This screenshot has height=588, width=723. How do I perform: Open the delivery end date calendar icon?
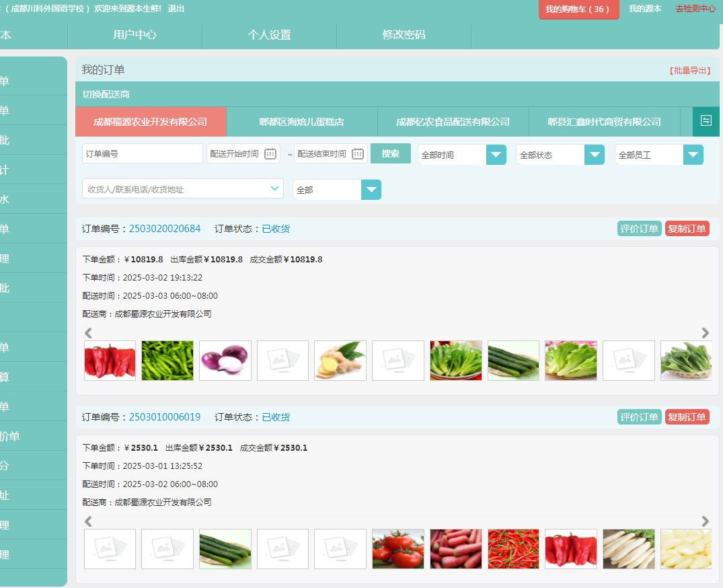click(358, 154)
